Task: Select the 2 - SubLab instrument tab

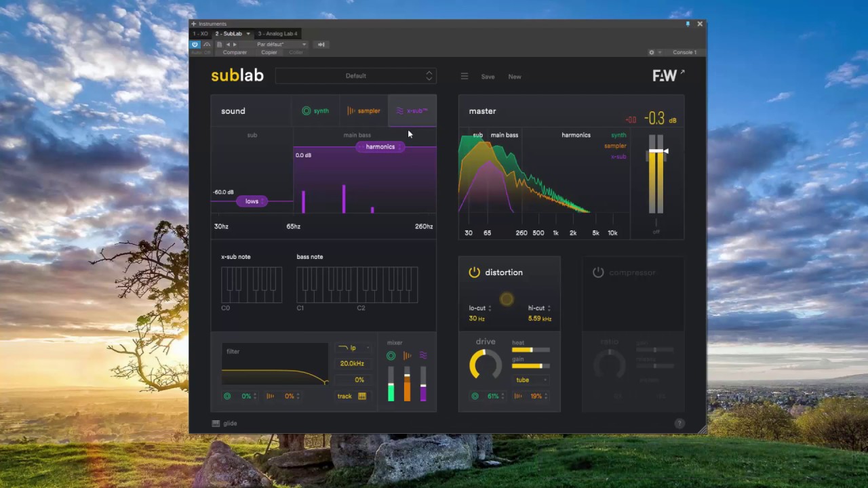Action: tap(229, 33)
